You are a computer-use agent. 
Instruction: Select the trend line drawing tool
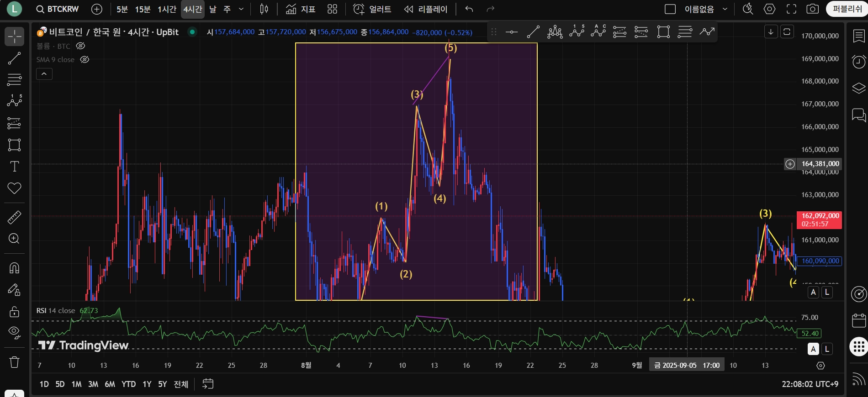pos(14,58)
